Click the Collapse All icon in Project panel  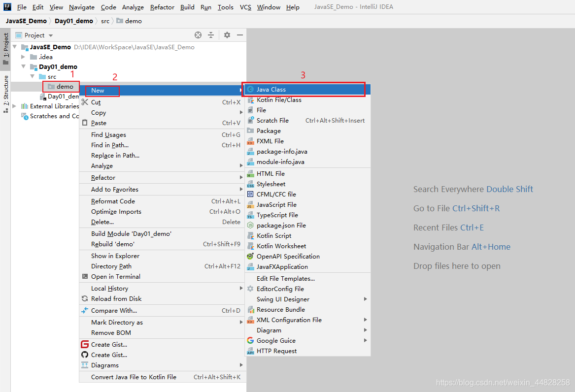(x=211, y=35)
